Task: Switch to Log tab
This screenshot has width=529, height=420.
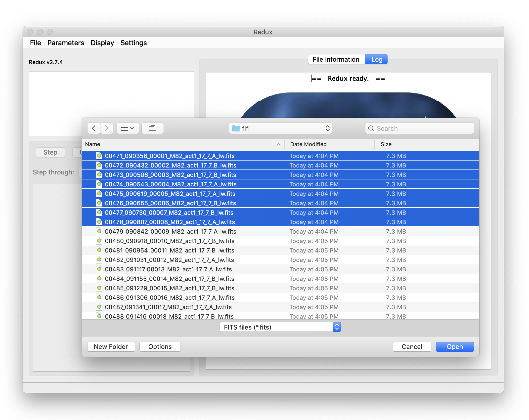Action: [x=377, y=60]
